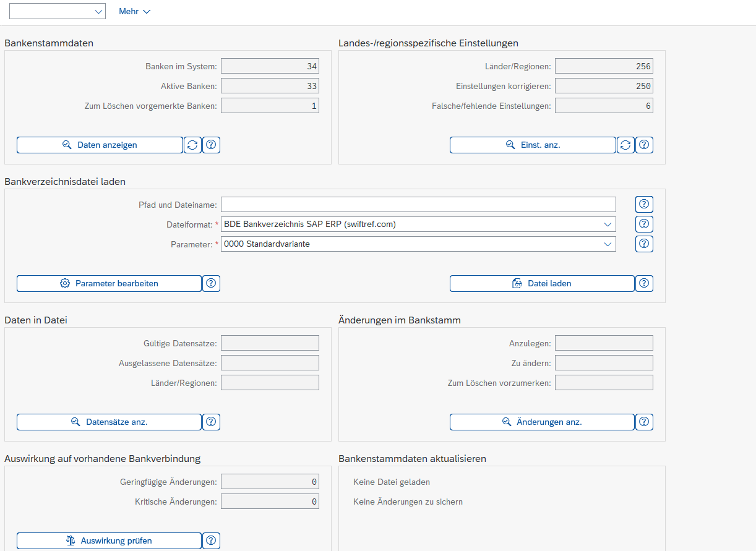
Task: Open help next to Auswirkung prüfen
Action: (x=211, y=540)
